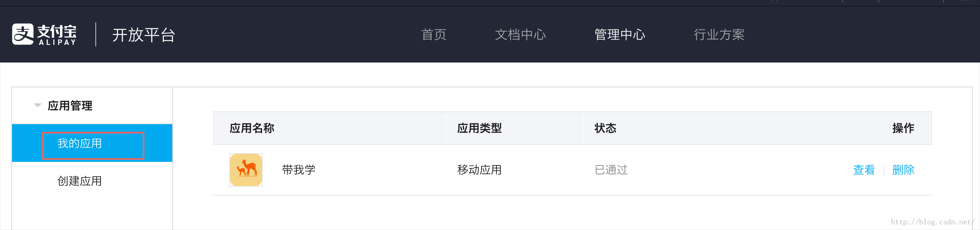
Task: Click the 应用类型 column header
Action: click(x=479, y=128)
